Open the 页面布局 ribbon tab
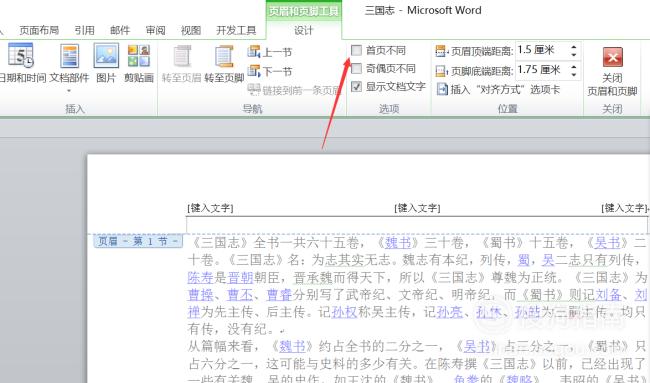 pos(39,30)
